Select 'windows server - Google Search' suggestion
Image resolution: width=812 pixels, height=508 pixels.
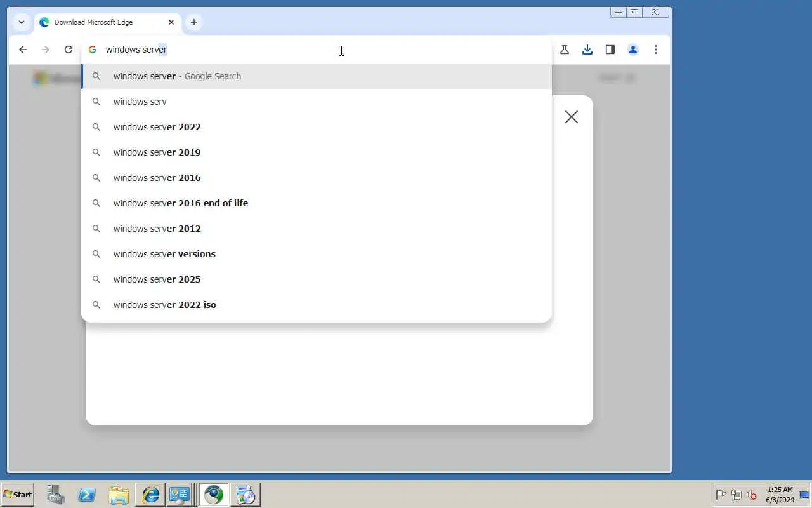click(317, 76)
